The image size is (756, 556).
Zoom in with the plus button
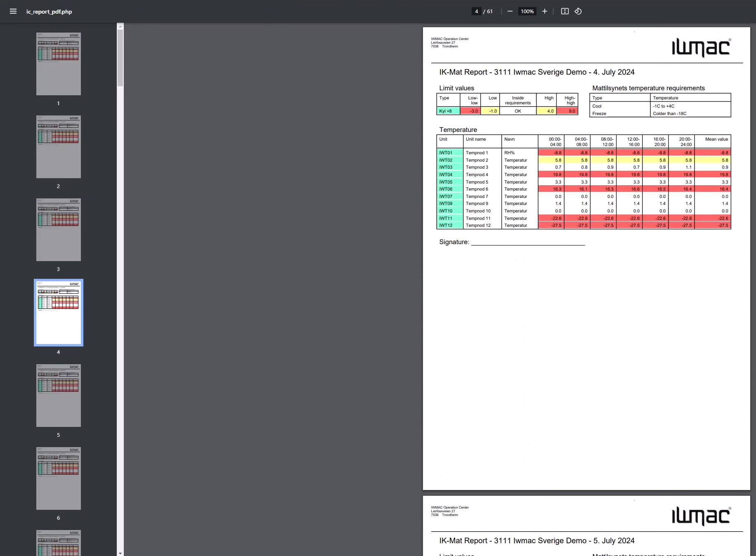click(545, 12)
